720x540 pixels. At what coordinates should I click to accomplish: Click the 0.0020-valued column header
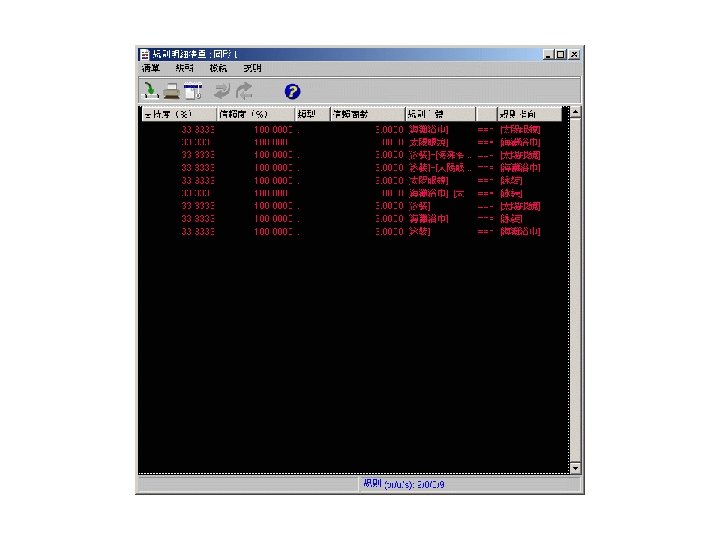[x=368, y=114]
